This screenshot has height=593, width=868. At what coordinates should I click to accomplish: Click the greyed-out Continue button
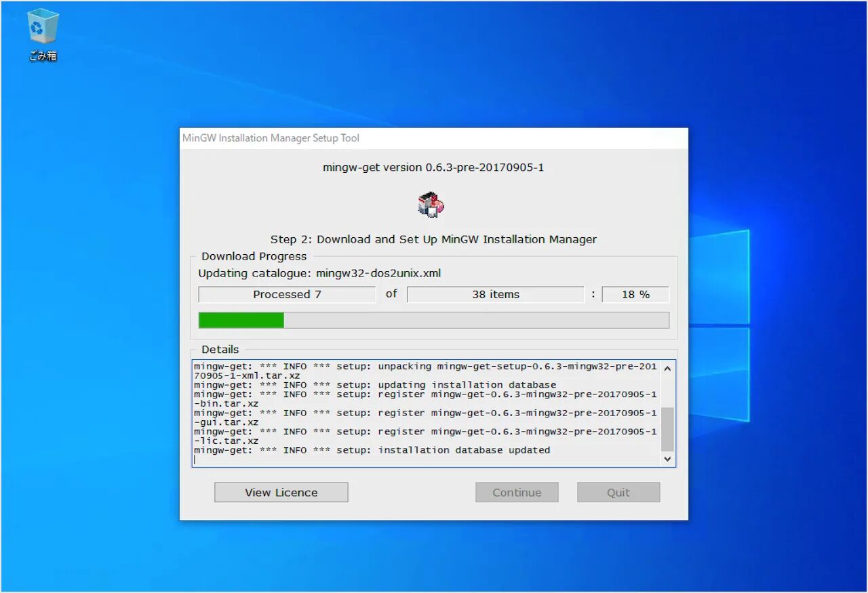517,493
